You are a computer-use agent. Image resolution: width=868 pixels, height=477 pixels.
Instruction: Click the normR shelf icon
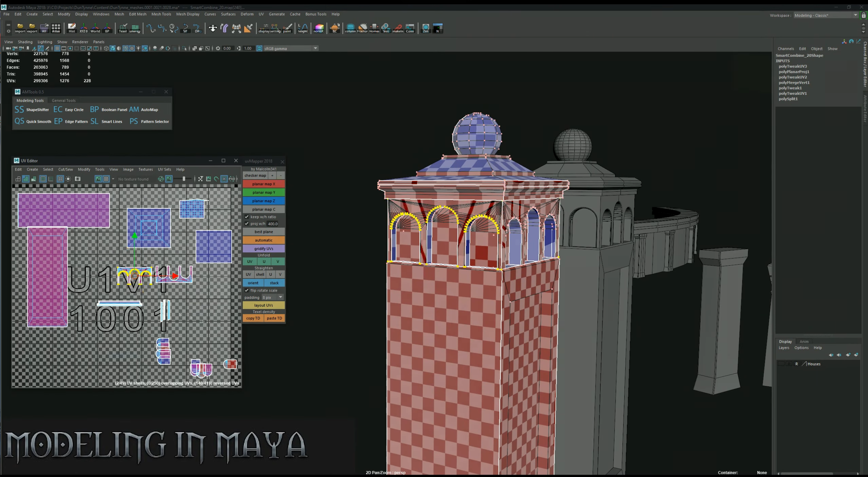(x=318, y=28)
